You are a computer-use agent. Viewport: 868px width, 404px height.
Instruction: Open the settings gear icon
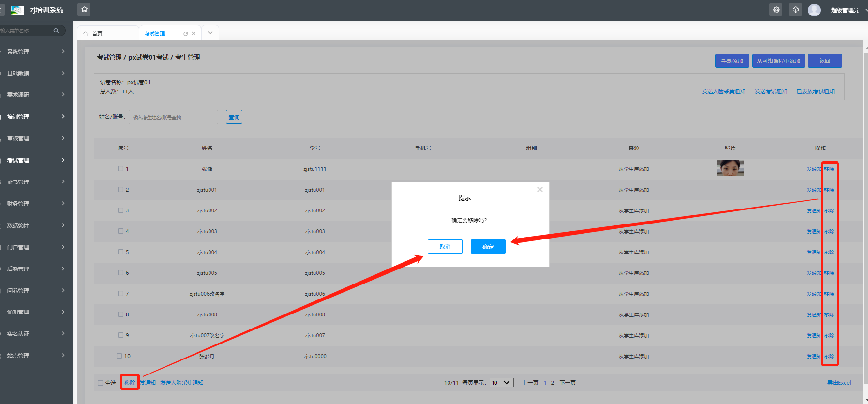pos(777,10)
